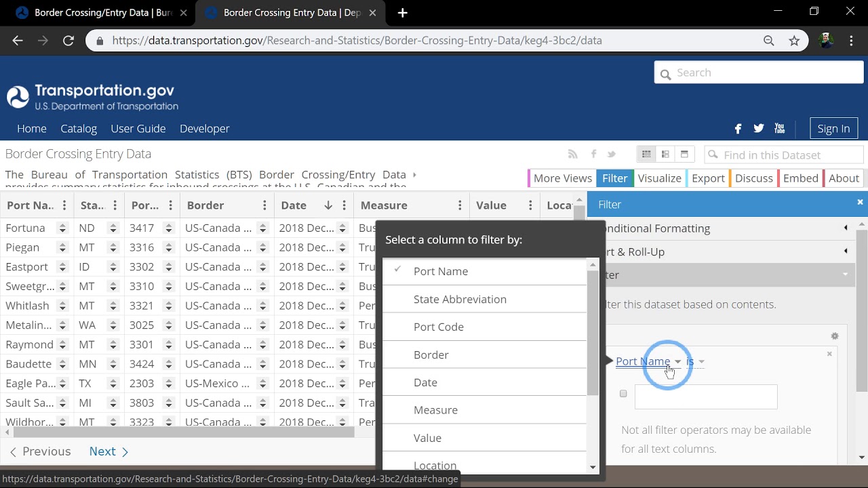This screenshot has width=868, height=488.
Task: Click the RSS feed icon
Action: pyautogui.click(x=572, y=154)
